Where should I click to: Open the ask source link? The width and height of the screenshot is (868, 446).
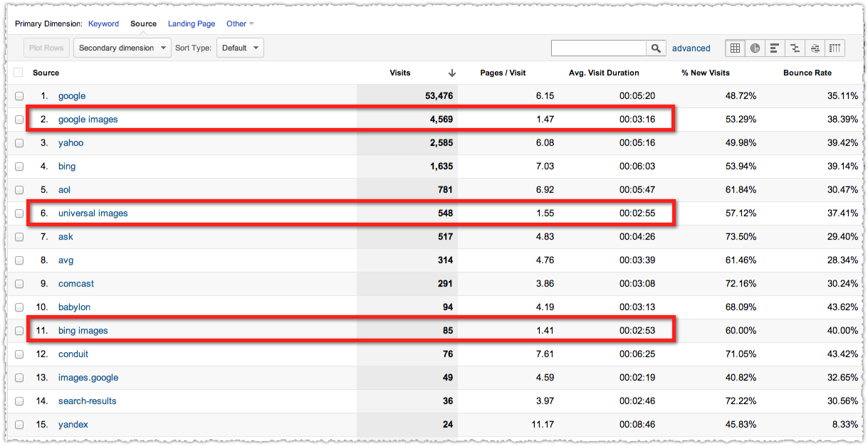pyautogui.click(x=66, y=237)
